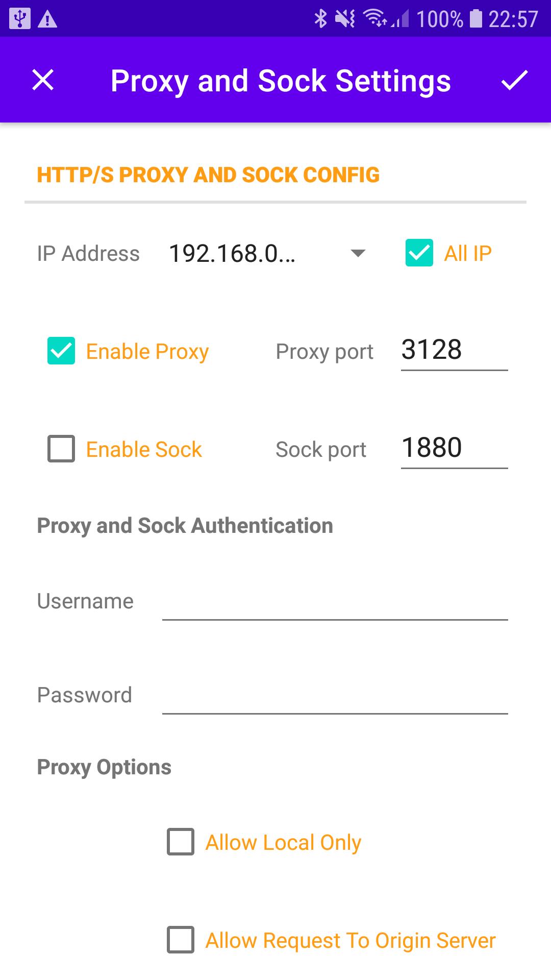Screen dimensions: 551x980
Task: Tap the USB status icon
Action: point(20,19)
